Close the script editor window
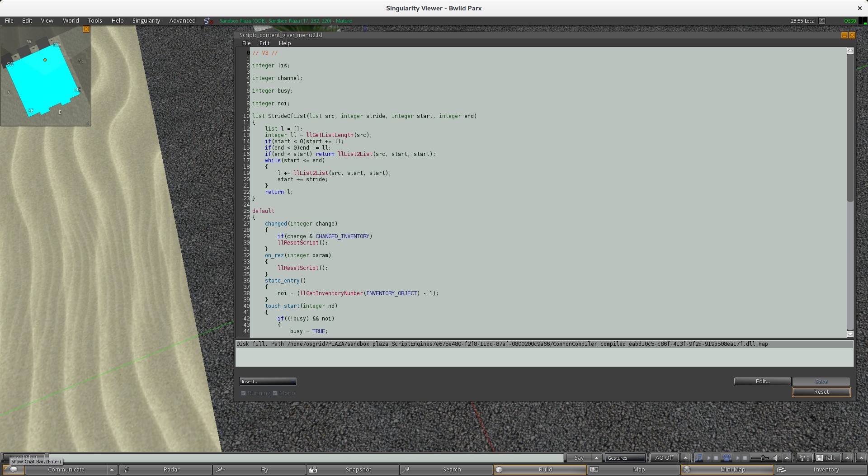 (x=852, y=35)
